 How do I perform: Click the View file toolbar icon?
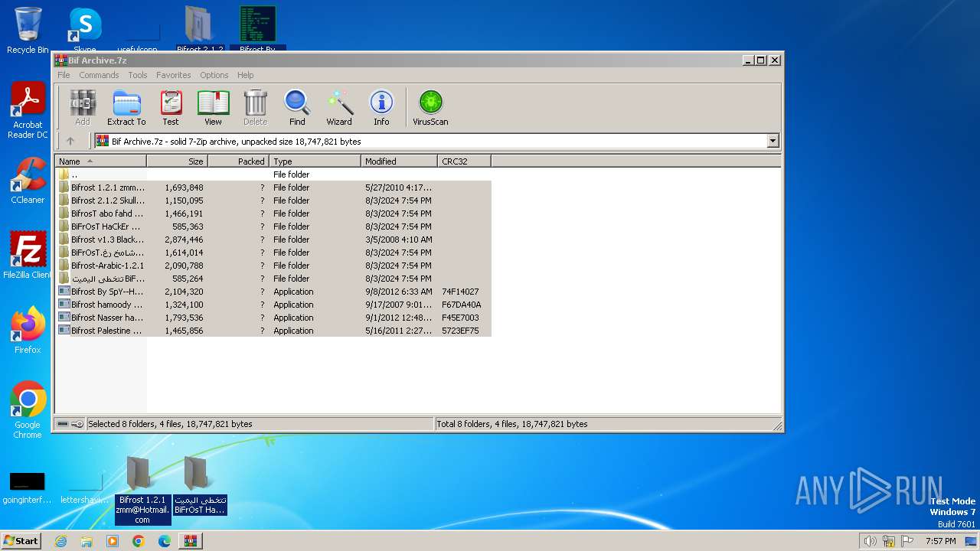[213, 107]
